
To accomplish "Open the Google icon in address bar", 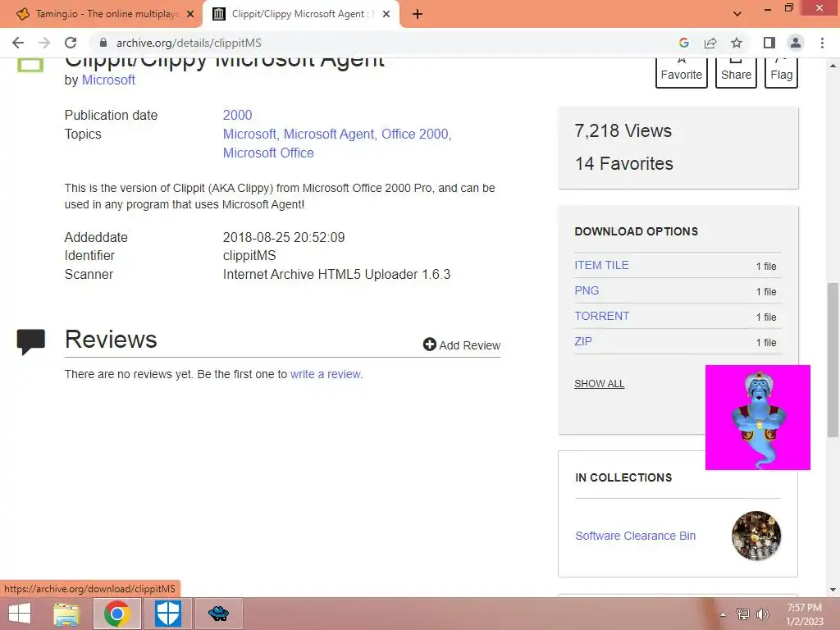I will pos(683,43).
